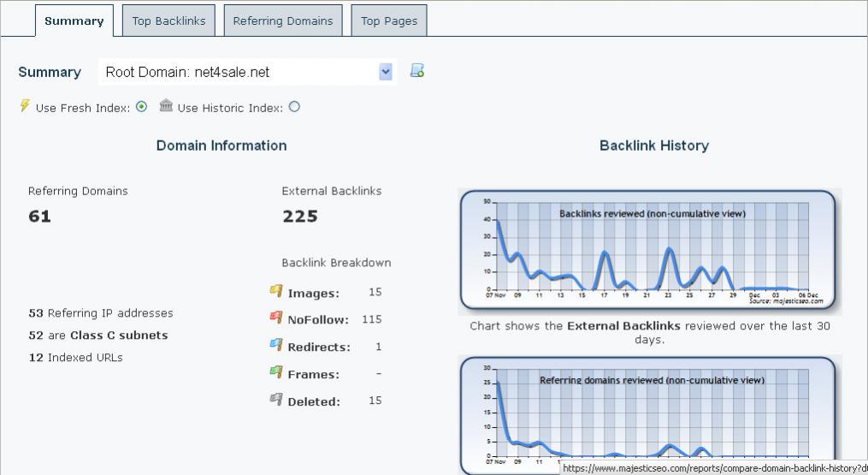Click the export report icon beside domain dropdown
Image resolution: width=868 pixels, height=475 pixels.
click(416, 70)
